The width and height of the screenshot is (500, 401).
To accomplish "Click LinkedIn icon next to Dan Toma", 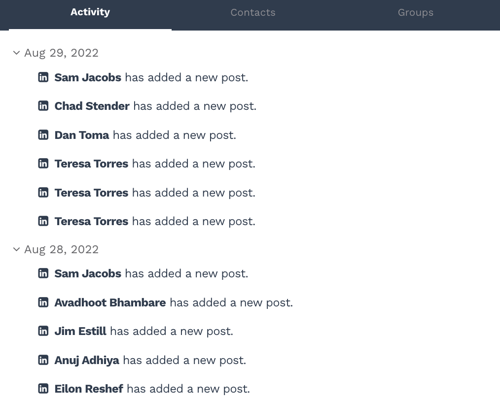I will pyautogui.click(x=43, y=135).
